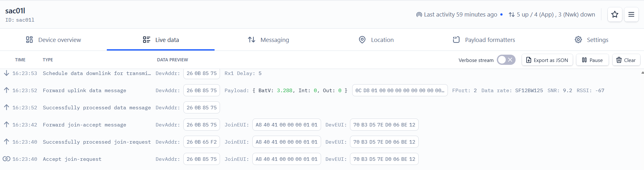Click the Payload formatters icon
Viewport: 644px width, 170px height.
(456, 40)
